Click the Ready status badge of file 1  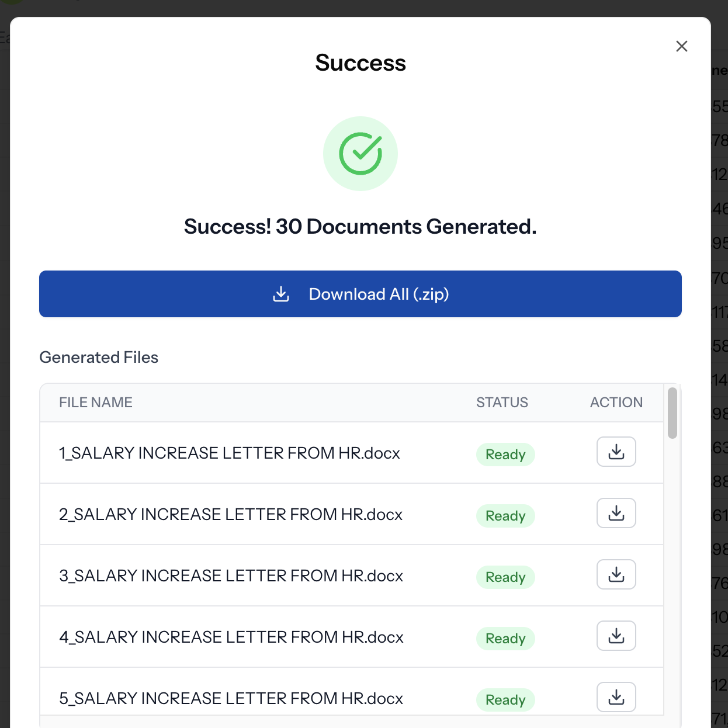pyautogui.click(x=505, y=455)
